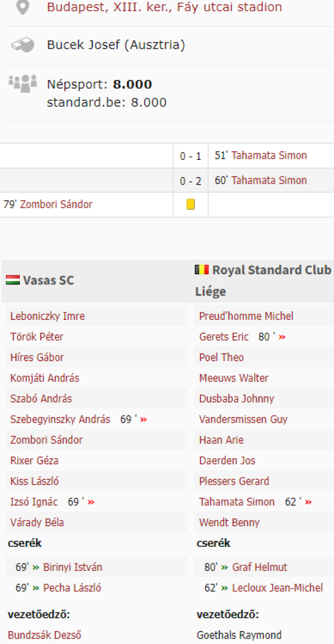The width and height of the screenshot is (334, 644).
Task: Select Haan Arie in Standard lineup
Action: [221, 440]
